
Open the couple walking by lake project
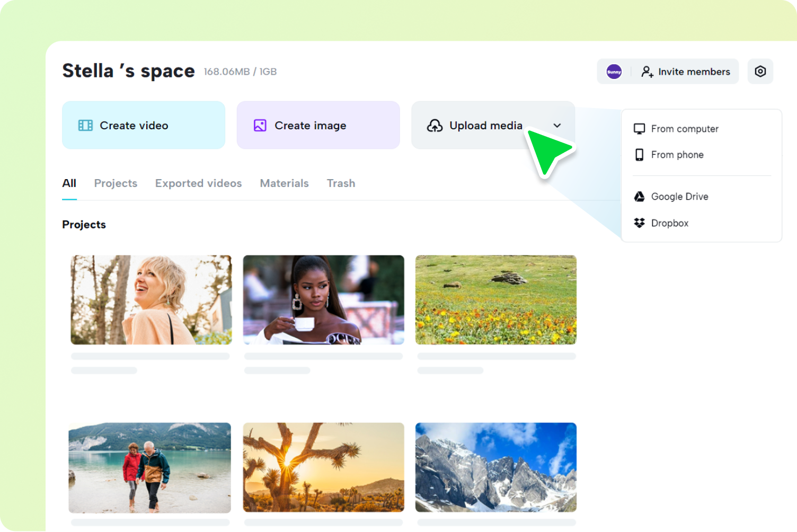[x=150, y=468]
